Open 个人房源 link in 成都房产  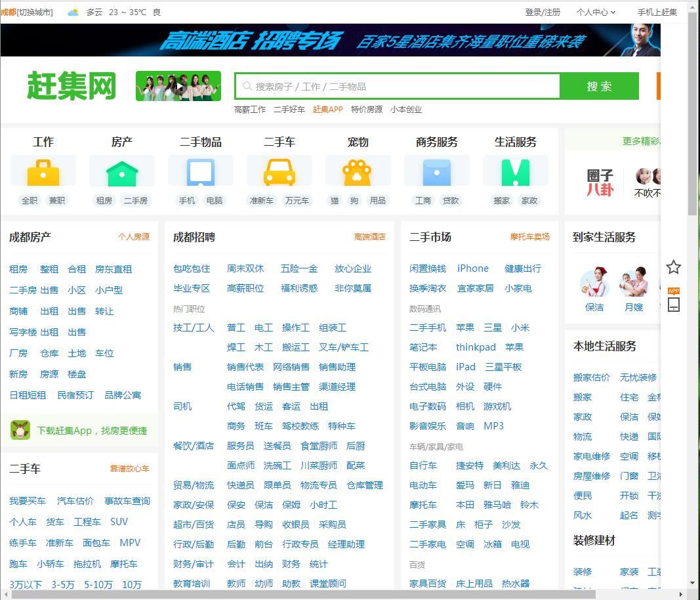[133, 237]
